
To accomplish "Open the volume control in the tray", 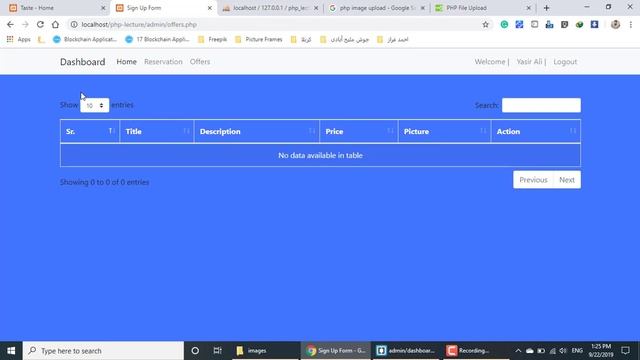I will click(x=563, y=351).
